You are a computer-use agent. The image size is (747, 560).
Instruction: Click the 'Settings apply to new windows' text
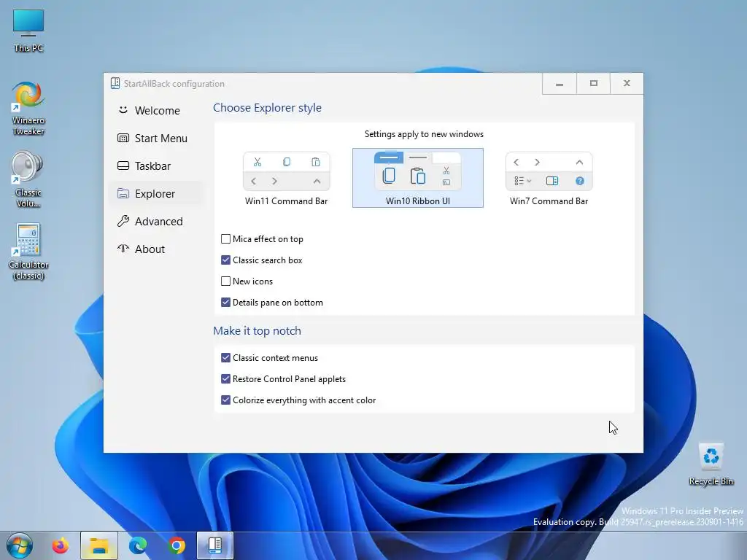[x=424, y=134]
